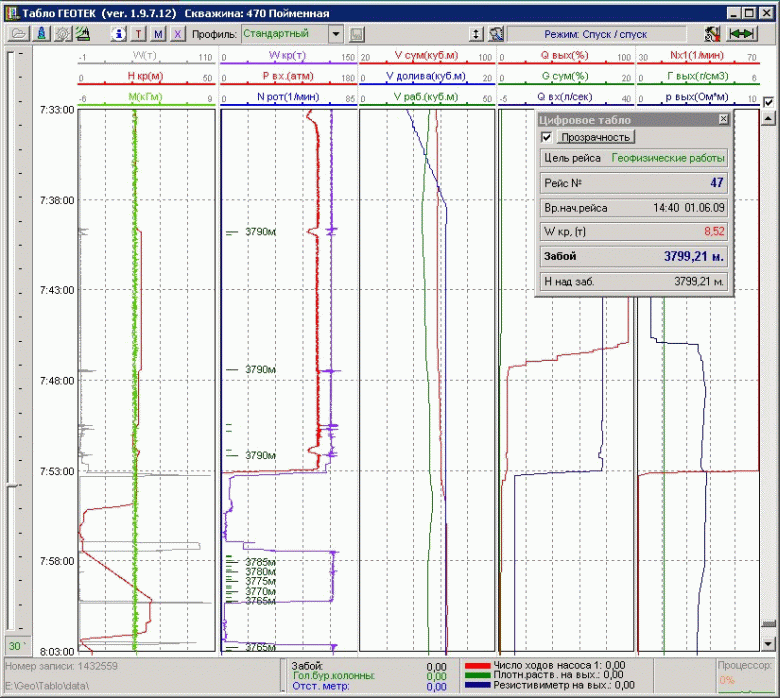Click the blue derrick icon in toolbar
This screenshot has width=780, height=698.
click(x=41, y=33)
